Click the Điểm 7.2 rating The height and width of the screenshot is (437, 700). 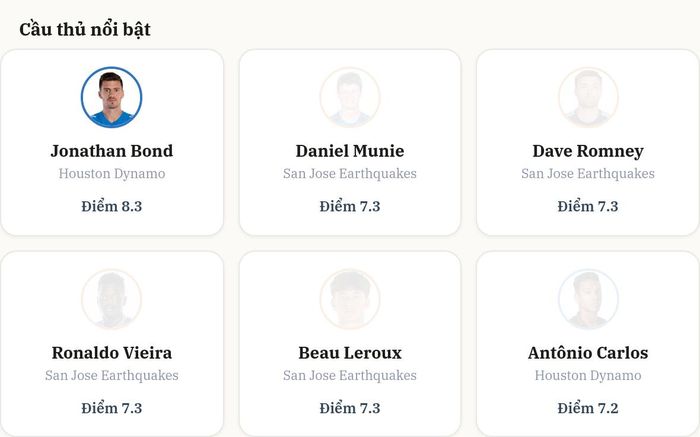click(x=588, y=408)
